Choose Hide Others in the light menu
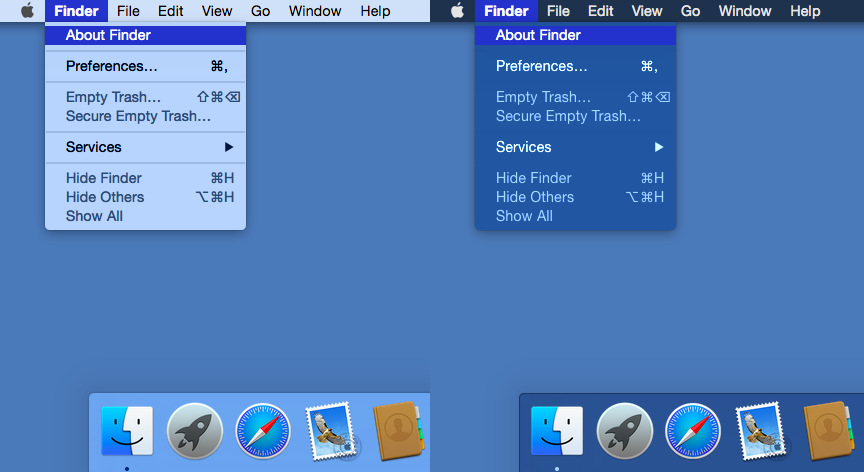864x472 pixels. point(145,197)
